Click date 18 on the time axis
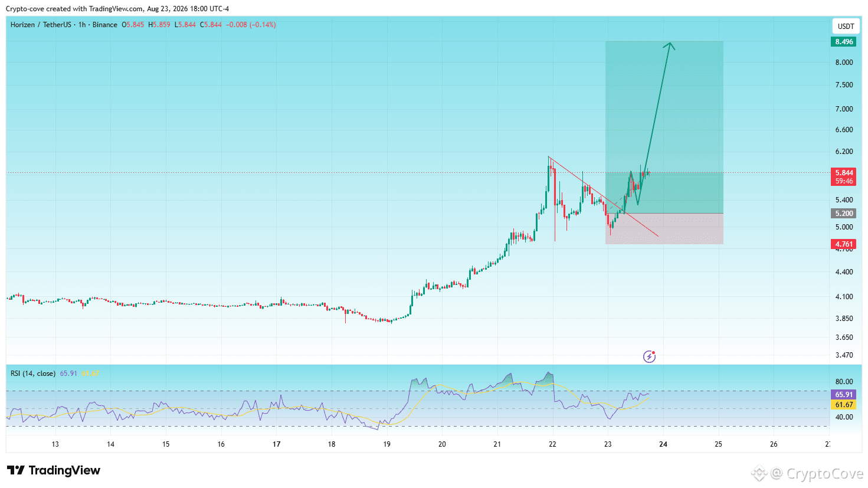 [x=332, y=444]
